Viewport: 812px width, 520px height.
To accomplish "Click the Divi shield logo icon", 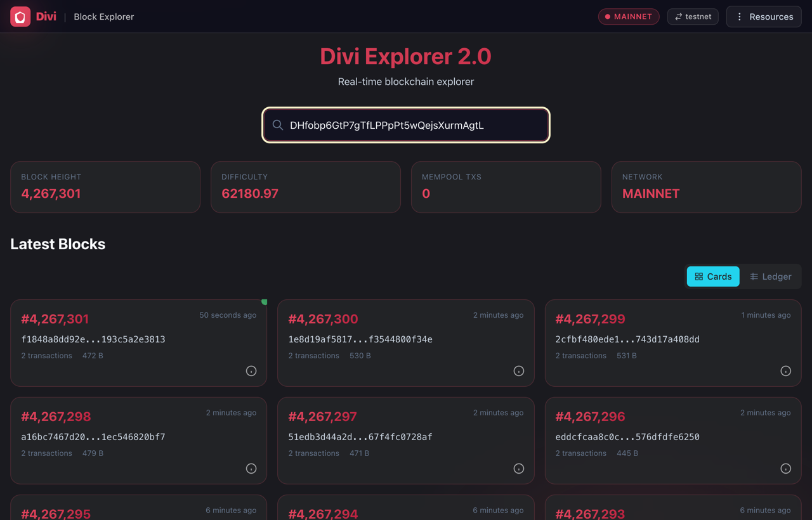I will (x=20, y=16).
